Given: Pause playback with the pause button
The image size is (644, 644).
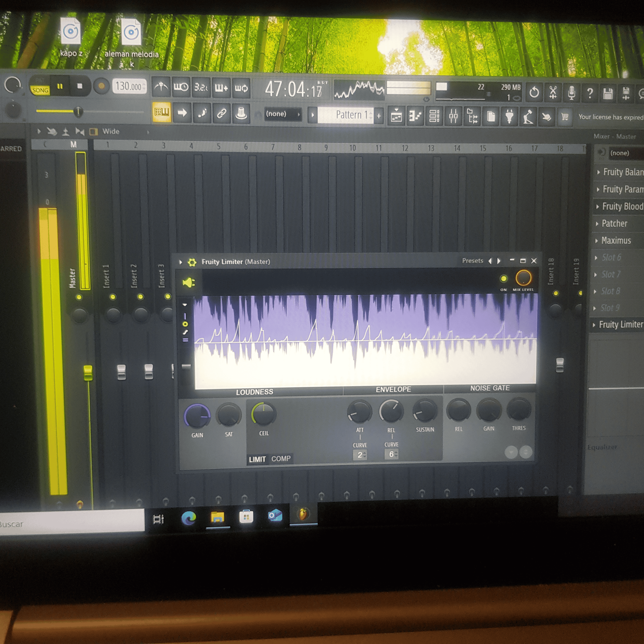Looking at the screenshot, I should pyautogui.click(x=60, y=86).
